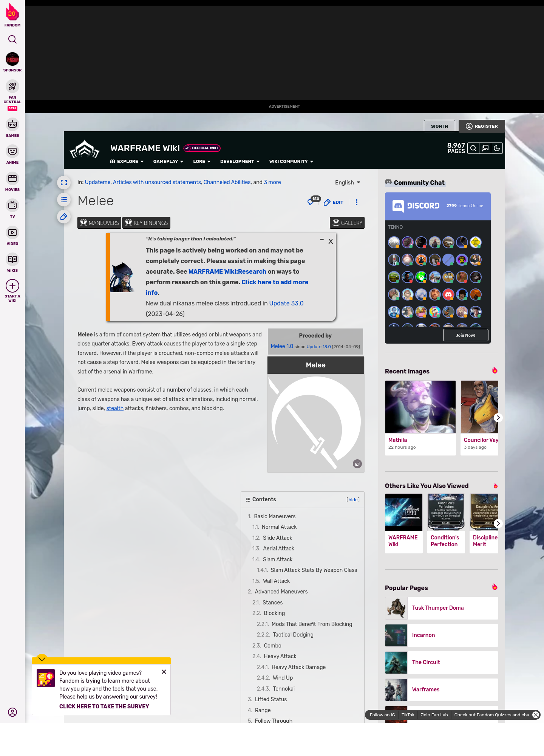Switch to the Gallery tab

347,223
